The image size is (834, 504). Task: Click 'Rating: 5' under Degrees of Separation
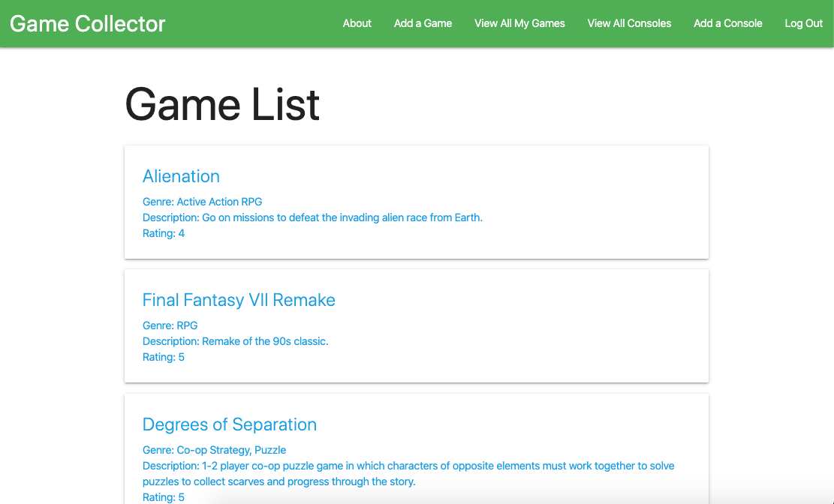(x=164, y=497)
